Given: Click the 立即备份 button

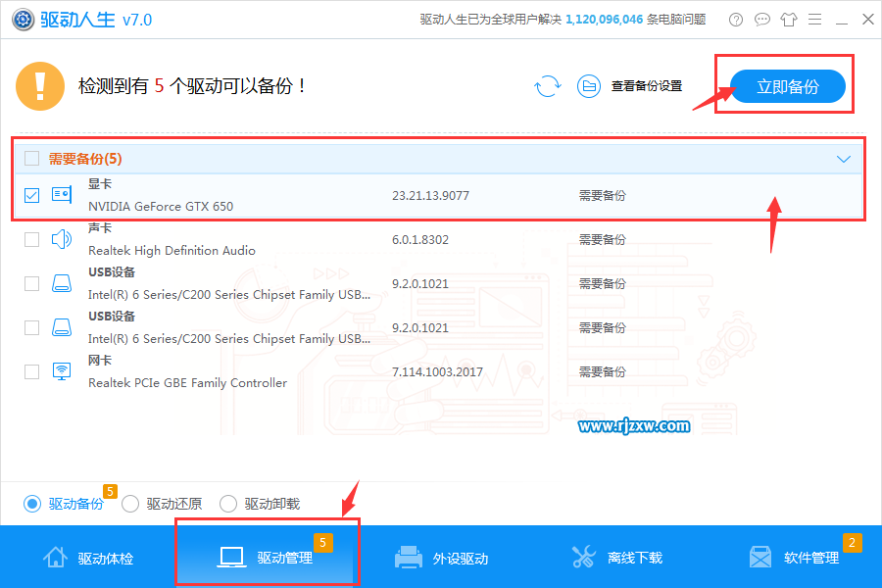Looking at the screenshot, I should pyautogui.click(x=788, y=86).
